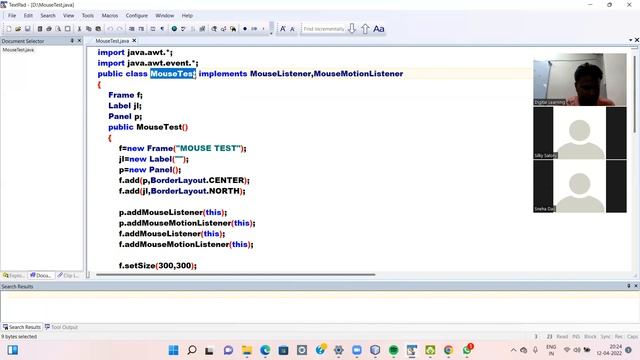This screenshot has width=640, height=360.
Task: Toggle the INS indicator in status bar
Action: (576, 337)
